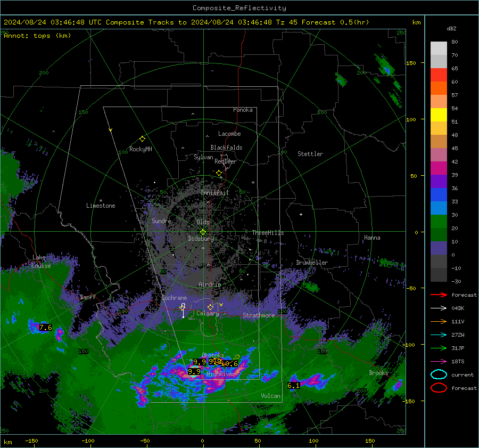Click the yellow radar-center diamond above Didsbury
The image size is (479, 448).
click(203, 232)
